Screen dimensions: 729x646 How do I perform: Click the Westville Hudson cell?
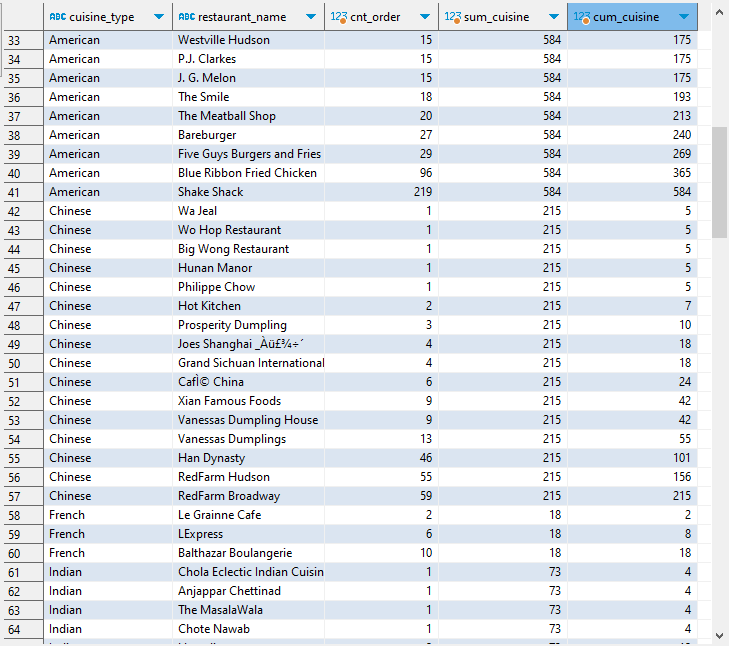coord(248,40)
